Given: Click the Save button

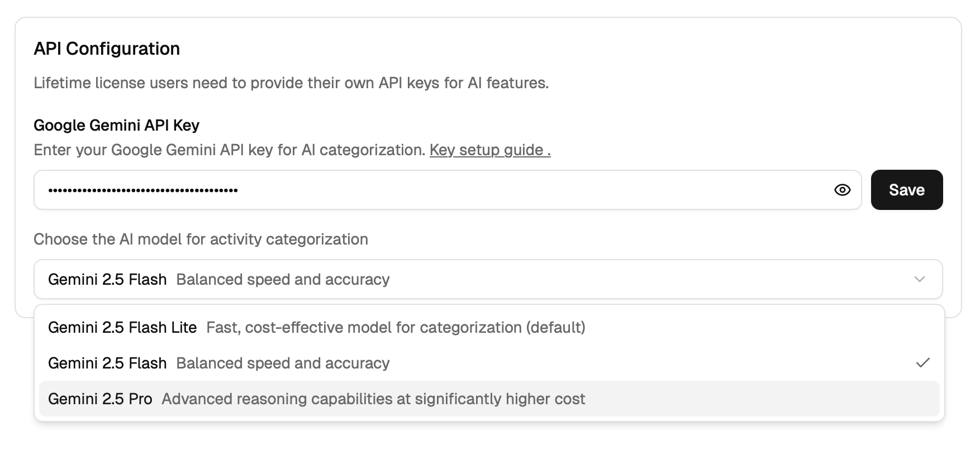Looking at the screenshot, I should 906,190.
